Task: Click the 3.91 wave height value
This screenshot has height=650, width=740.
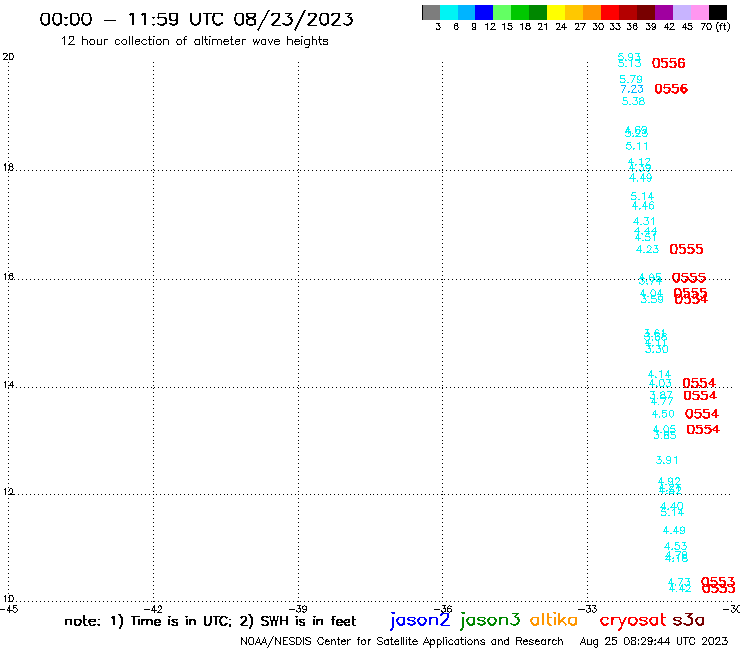Action: pyautogui.click(x=667, y=460)
